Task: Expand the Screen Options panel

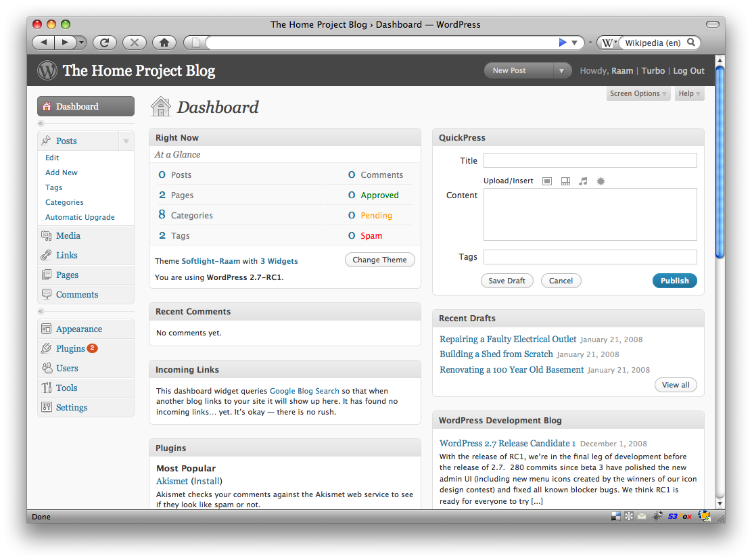Action: coord(638,94)
